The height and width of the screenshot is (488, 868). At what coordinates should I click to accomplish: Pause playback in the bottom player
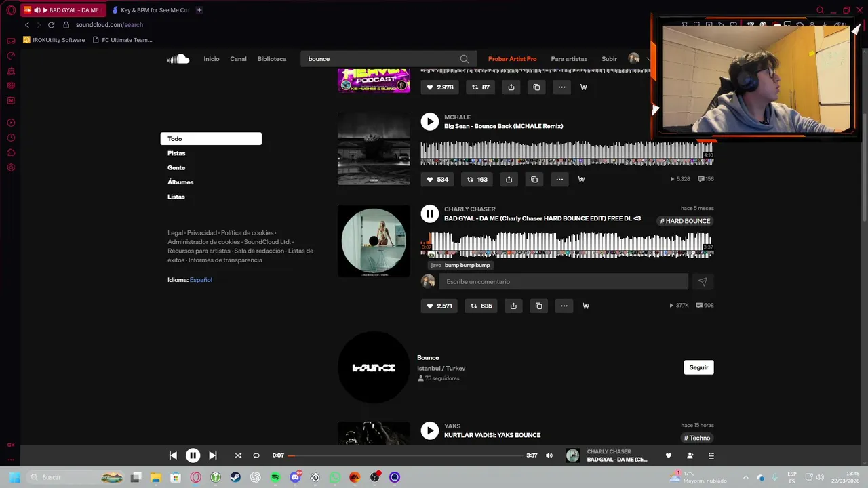193,456
